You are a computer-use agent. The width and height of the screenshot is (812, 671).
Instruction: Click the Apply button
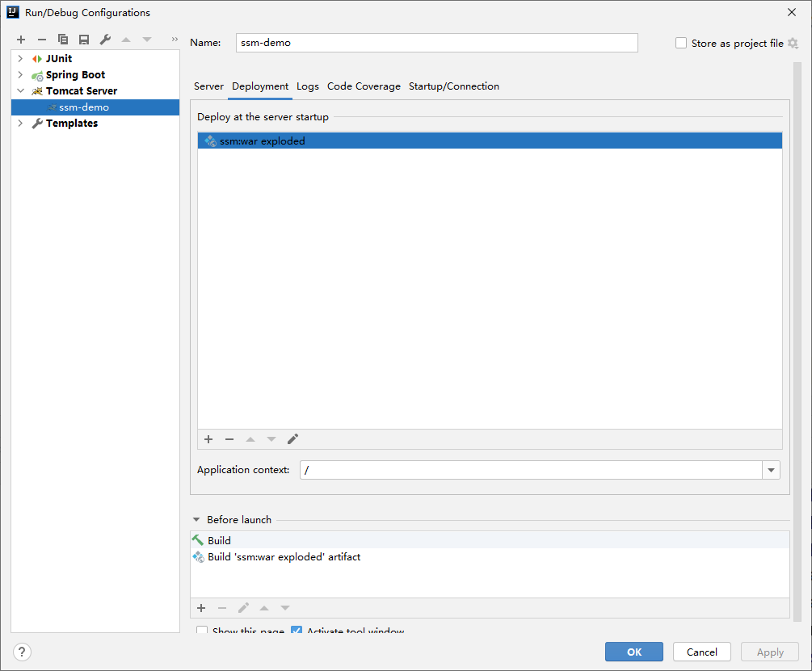coord(770,652)
